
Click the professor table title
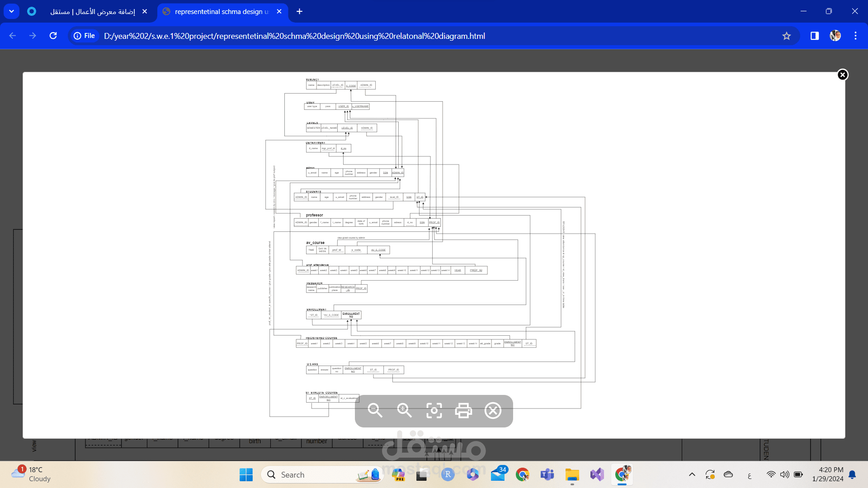(315, 215)
